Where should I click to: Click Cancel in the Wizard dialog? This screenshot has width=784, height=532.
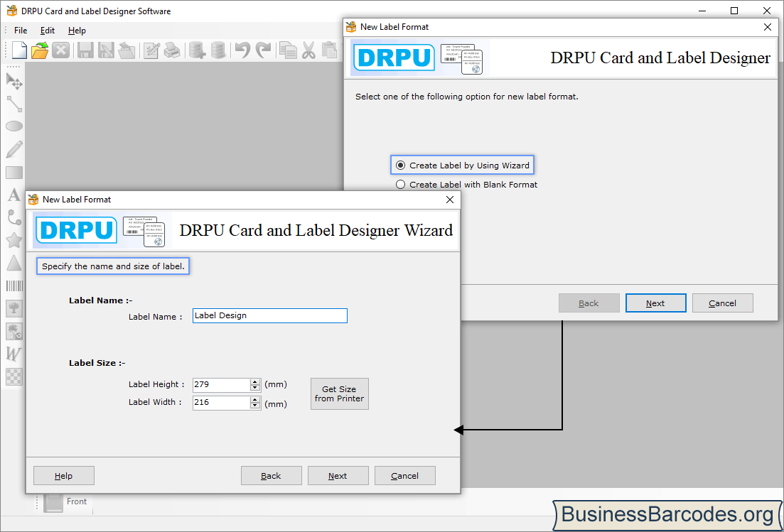pos(405,476)
